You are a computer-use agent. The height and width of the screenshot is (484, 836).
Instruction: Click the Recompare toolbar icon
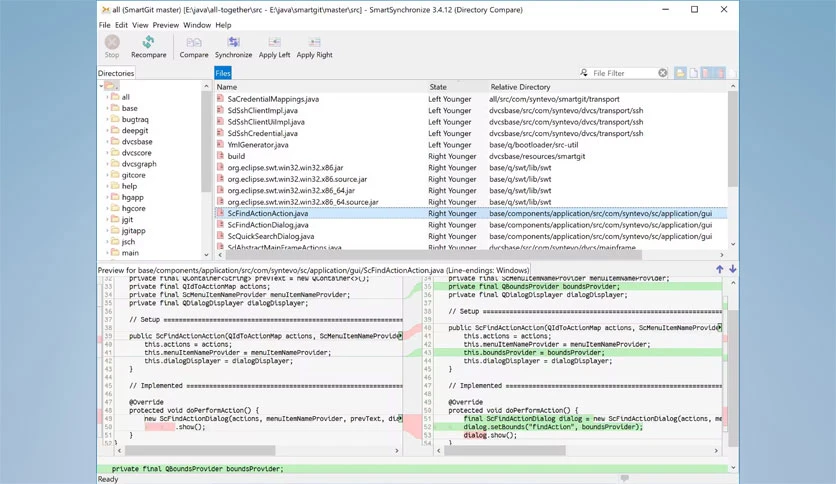coord(148,42)
